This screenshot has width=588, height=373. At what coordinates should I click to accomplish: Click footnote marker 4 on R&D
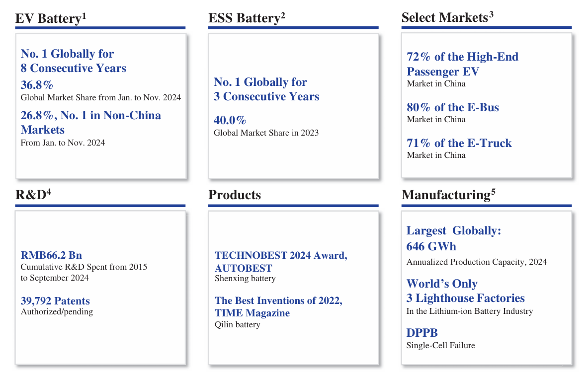[x=49, y=192]
